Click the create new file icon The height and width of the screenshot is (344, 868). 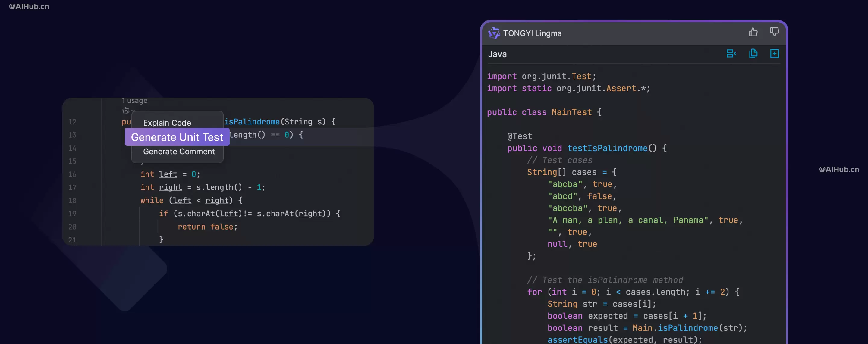pyautogui.click(x=775, y=54)
